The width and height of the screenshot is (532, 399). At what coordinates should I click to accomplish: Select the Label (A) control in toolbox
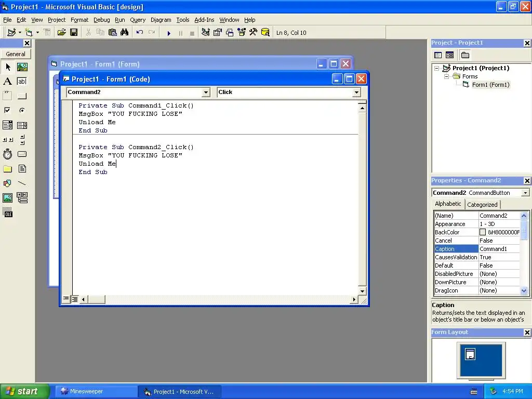click(7, 82)
